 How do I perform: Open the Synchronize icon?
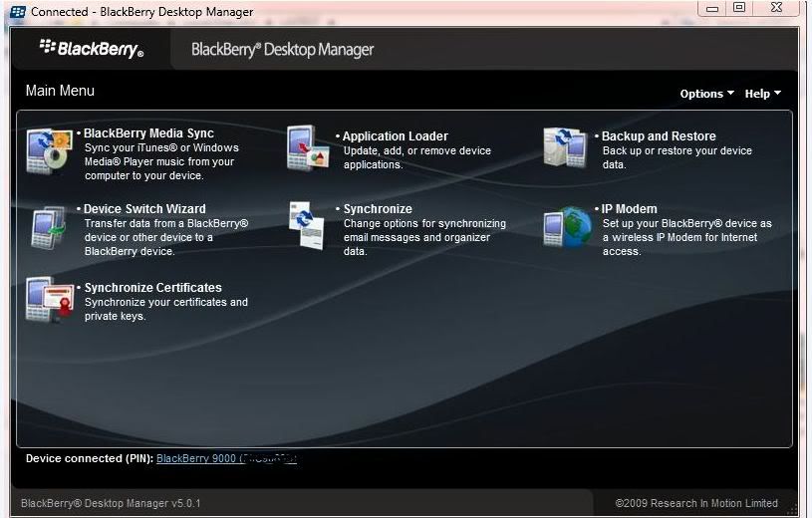coord(307,225)
